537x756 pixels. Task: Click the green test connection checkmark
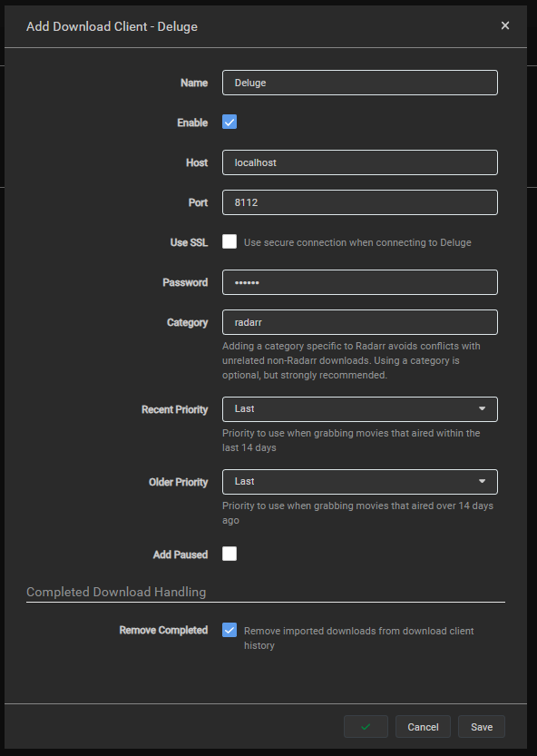pos(365,726)
